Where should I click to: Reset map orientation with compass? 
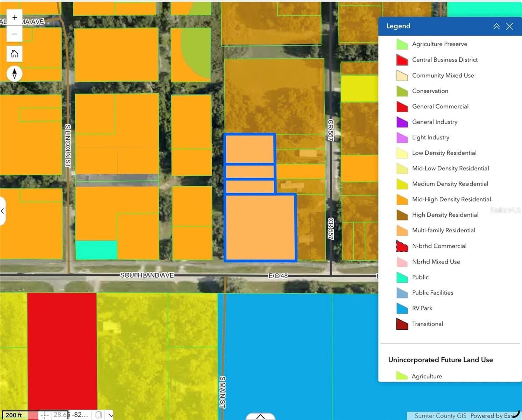pos(14,73)
